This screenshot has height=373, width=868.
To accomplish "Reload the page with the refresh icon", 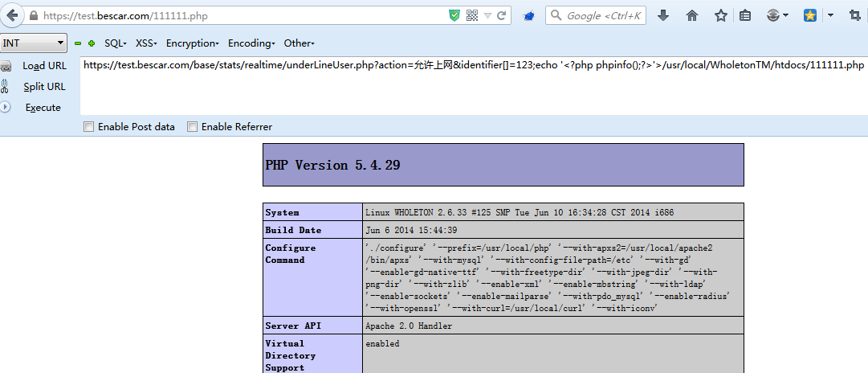I will (502, 15).
